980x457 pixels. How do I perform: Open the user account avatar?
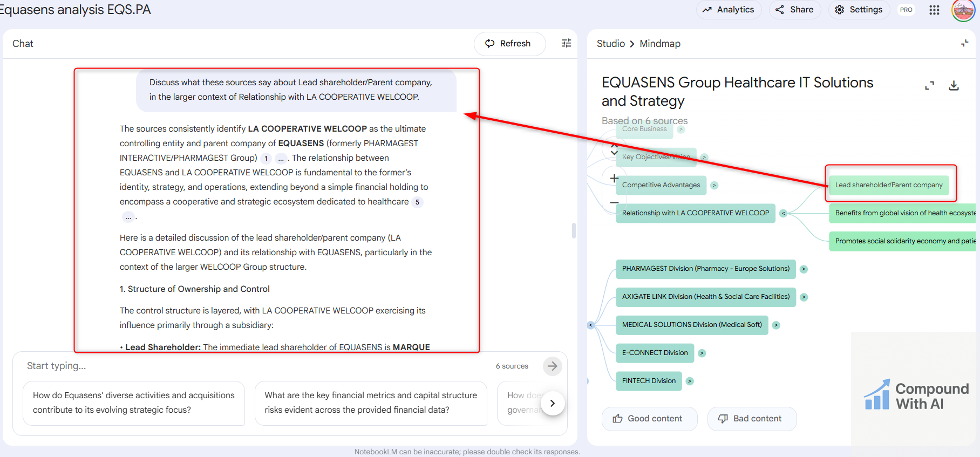[963, 10]
